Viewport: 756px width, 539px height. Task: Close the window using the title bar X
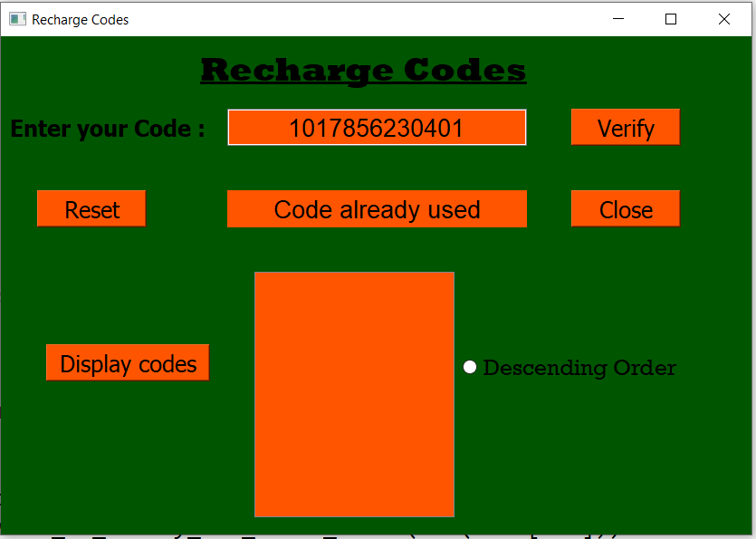723,19
